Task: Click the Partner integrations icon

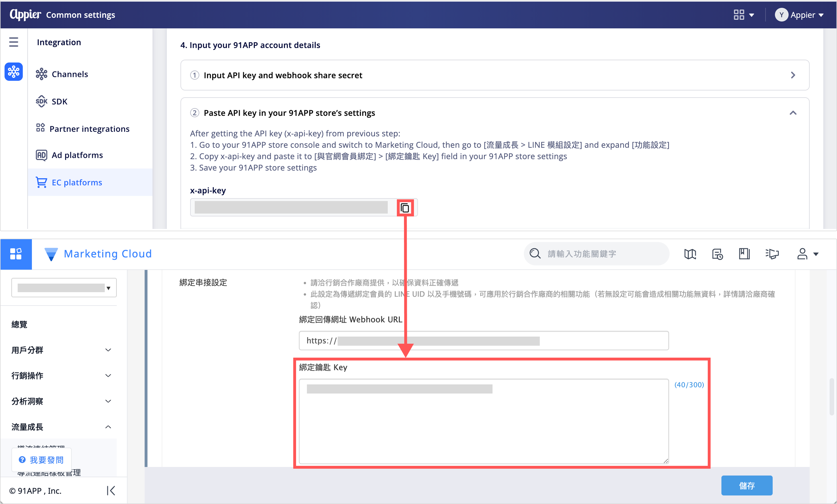Action: 40,128
